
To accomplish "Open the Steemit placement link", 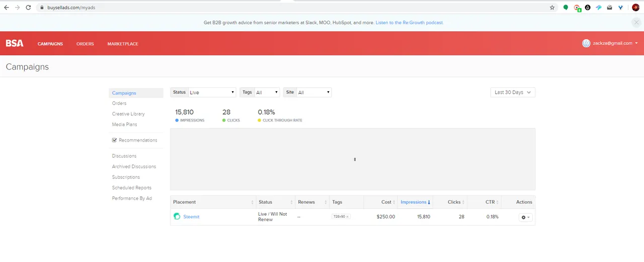I will point(191,217).
